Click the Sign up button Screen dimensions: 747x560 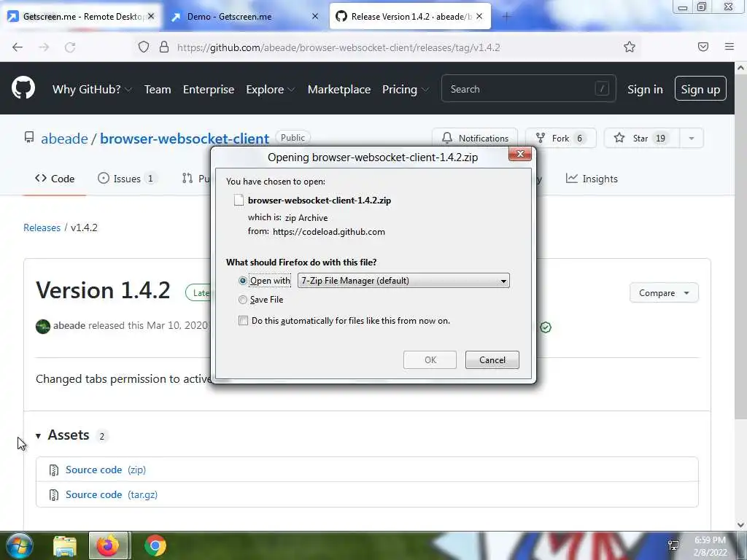[700, 89]
